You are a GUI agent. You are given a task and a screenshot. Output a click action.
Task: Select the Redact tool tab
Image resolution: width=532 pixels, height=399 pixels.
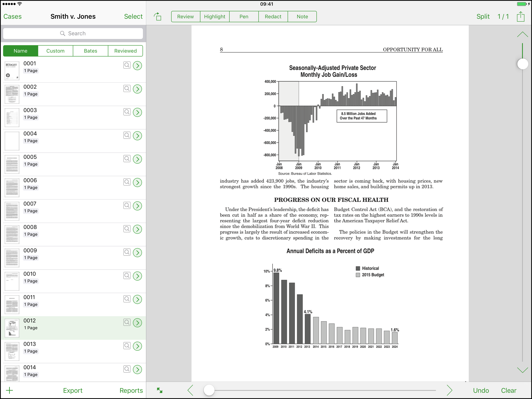(x=273, y=17)
